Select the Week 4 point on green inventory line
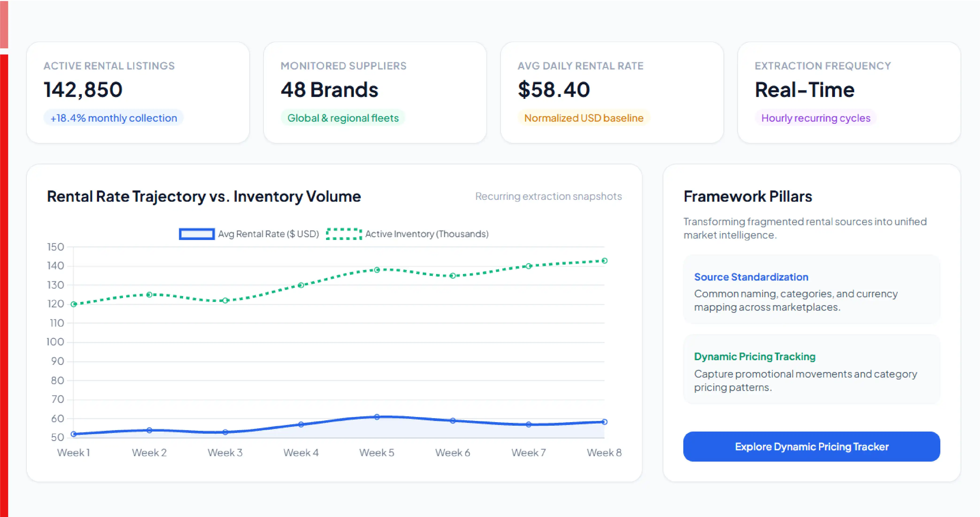Screen dimensions: 980x517 click(x=300, y=285)
